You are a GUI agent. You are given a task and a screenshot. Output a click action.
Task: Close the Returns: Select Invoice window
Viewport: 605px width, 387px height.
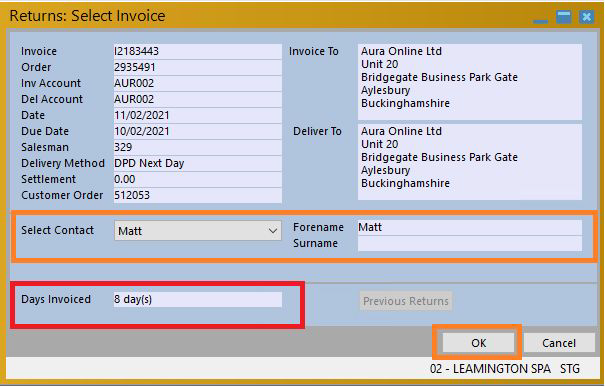coord(586,17)
